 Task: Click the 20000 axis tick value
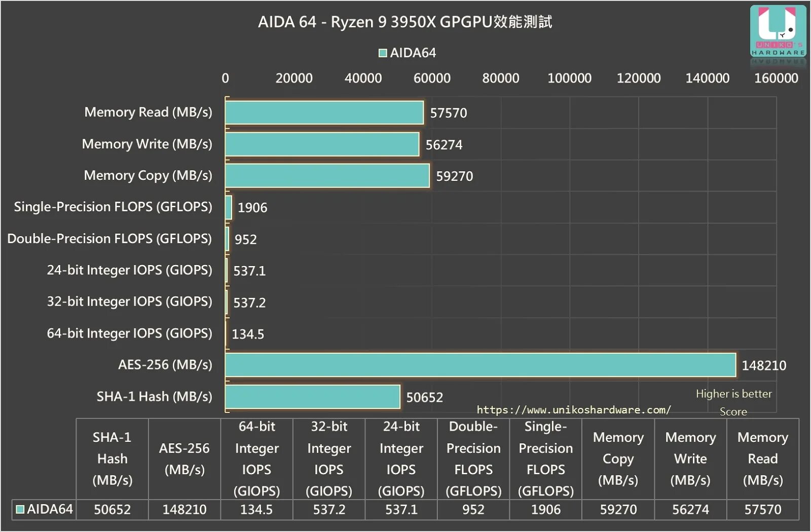(x=294, y=78)
